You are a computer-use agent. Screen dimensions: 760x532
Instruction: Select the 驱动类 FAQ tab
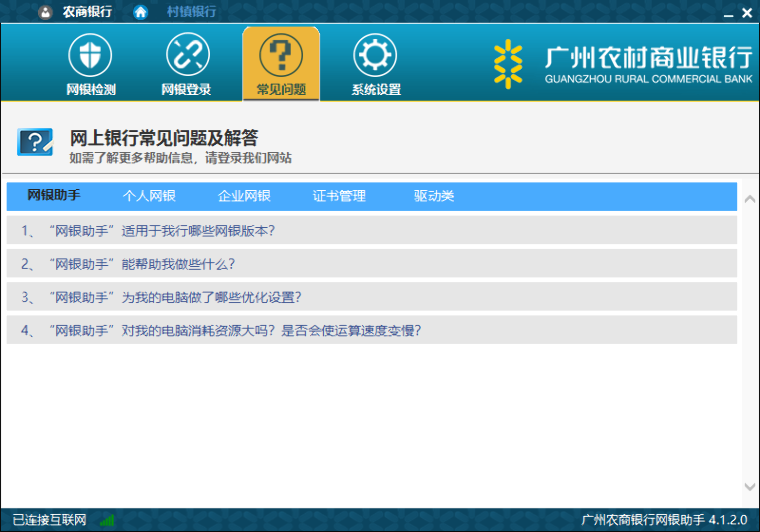point(434,196)
